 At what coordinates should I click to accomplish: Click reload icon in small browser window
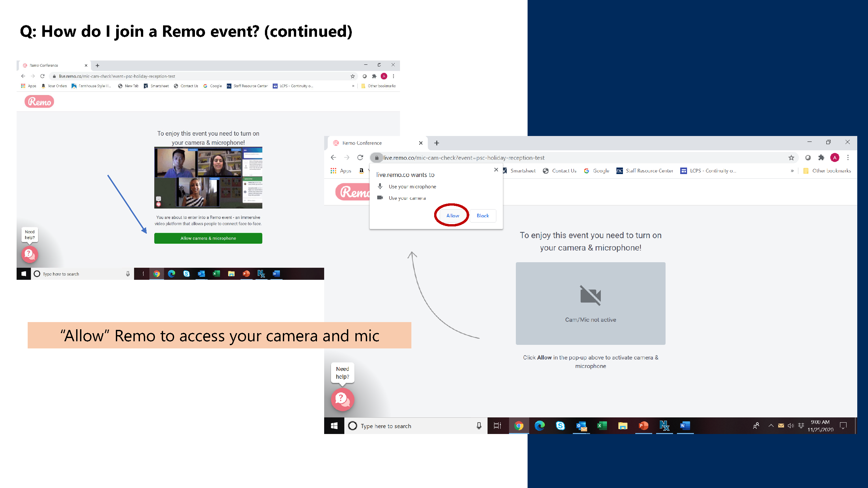[x=42, y=76]
